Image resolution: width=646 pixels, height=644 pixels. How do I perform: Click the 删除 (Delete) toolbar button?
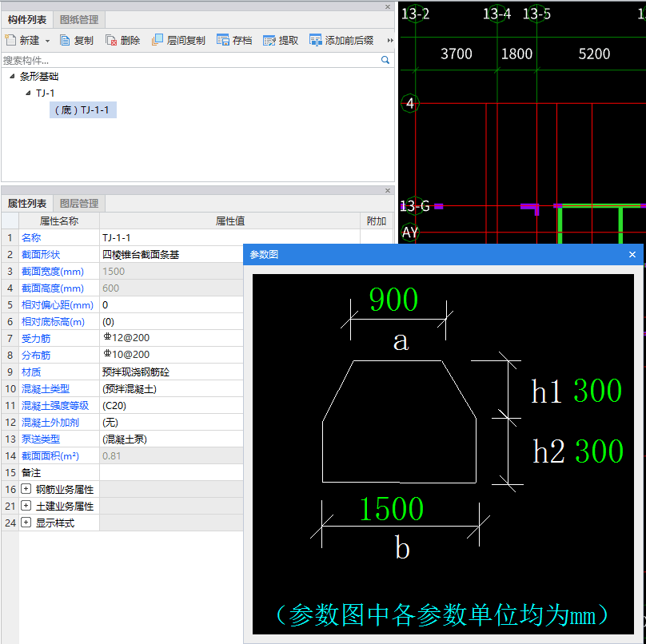coord(123,41)
